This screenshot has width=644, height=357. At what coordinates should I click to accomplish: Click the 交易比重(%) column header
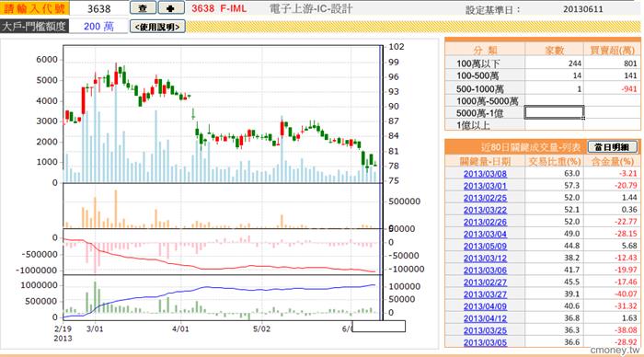point(555,161)
